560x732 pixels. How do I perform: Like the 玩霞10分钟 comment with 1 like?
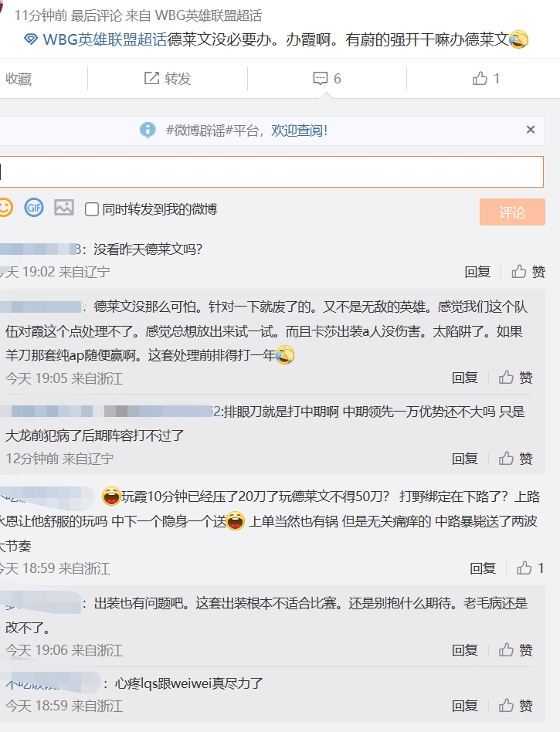point(530,568)
